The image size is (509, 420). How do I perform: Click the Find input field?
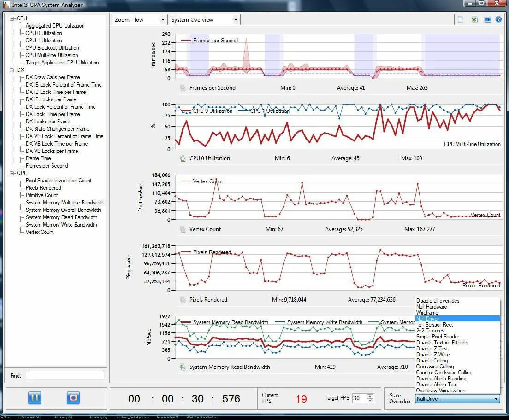point(65,376)
